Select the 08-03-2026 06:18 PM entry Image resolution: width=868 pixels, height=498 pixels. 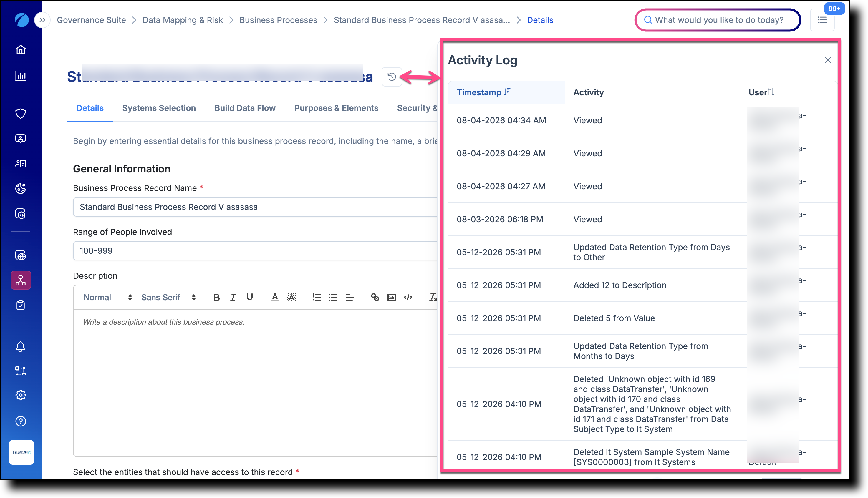[642, 219]
